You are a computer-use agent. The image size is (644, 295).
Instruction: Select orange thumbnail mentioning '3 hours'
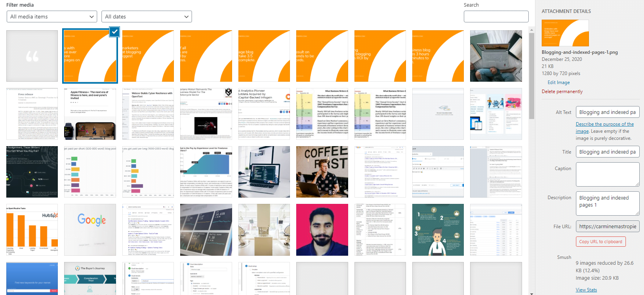[x=438, y=56]
